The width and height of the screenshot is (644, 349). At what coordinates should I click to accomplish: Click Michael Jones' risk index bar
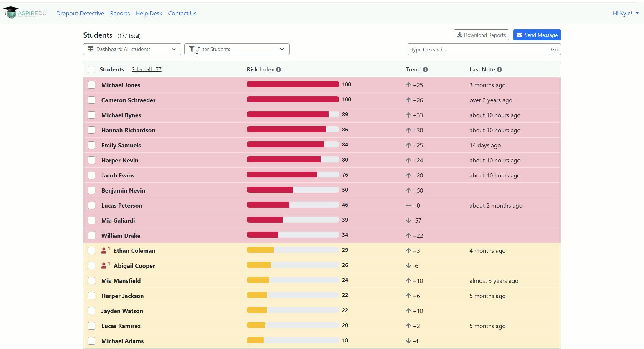coord(293,84)
